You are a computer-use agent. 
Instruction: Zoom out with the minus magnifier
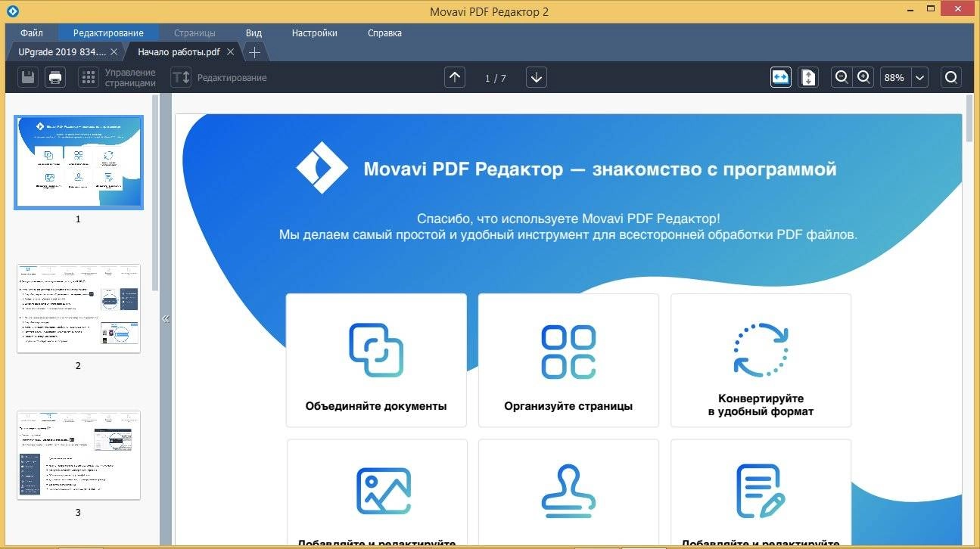(841, 77)
